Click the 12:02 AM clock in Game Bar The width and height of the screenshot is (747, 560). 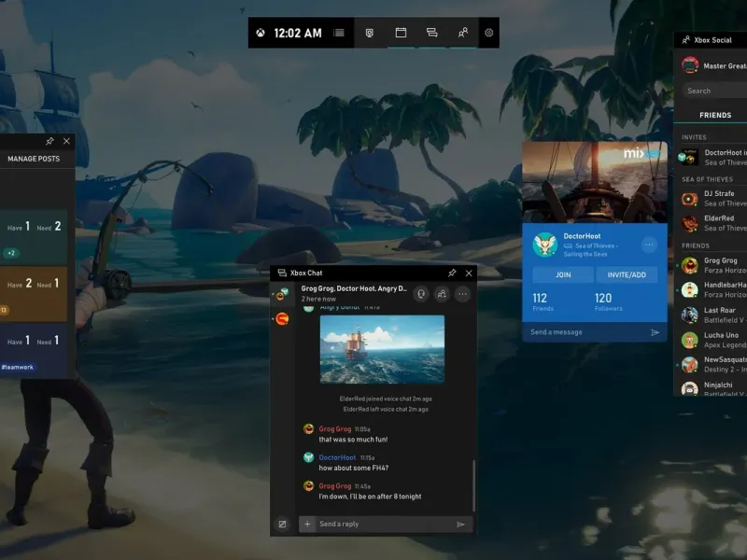298,33
